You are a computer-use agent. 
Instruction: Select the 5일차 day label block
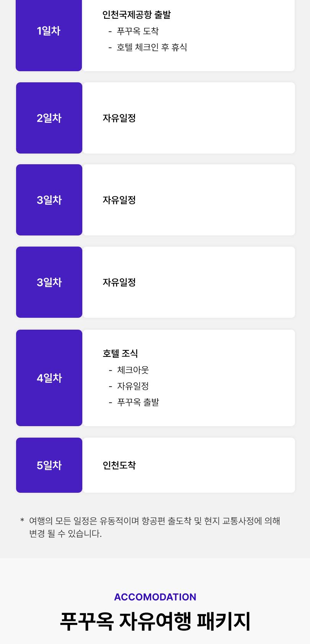tap(49, 465)
